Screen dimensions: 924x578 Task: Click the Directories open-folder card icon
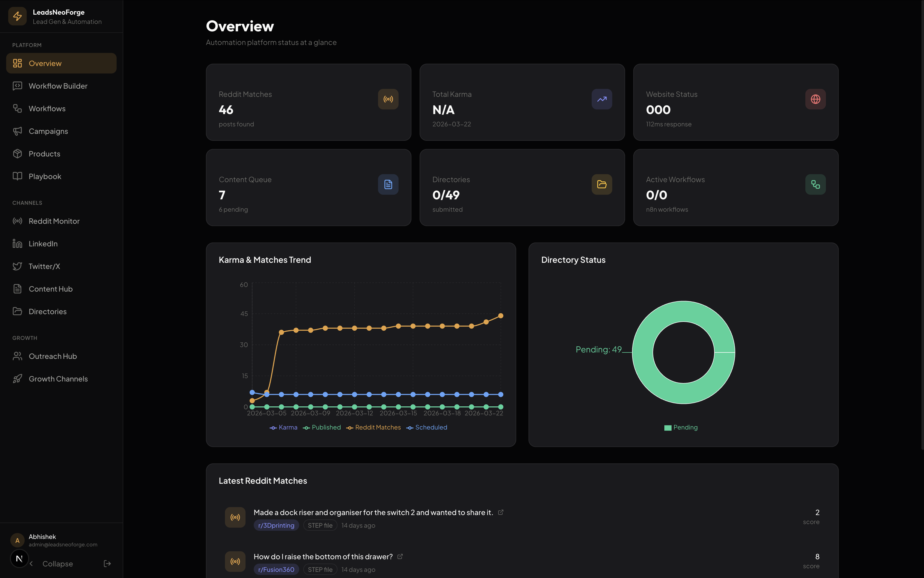601,184
